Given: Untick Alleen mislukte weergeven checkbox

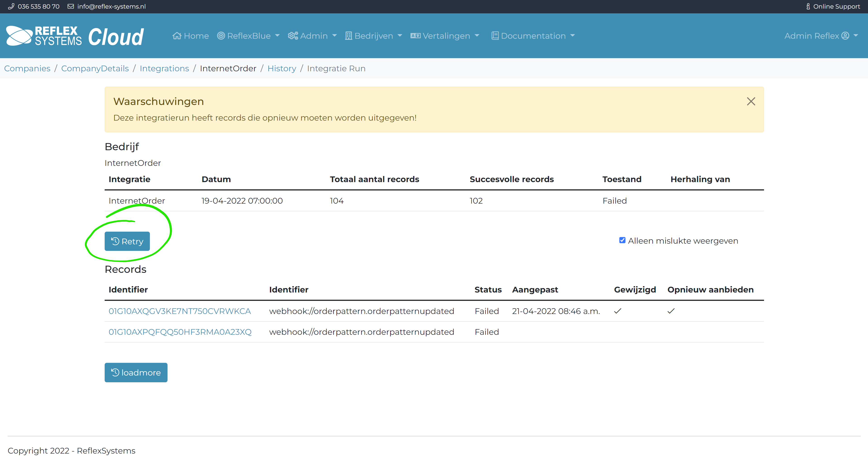Looking at the screenshot, I should coord(622,240).
